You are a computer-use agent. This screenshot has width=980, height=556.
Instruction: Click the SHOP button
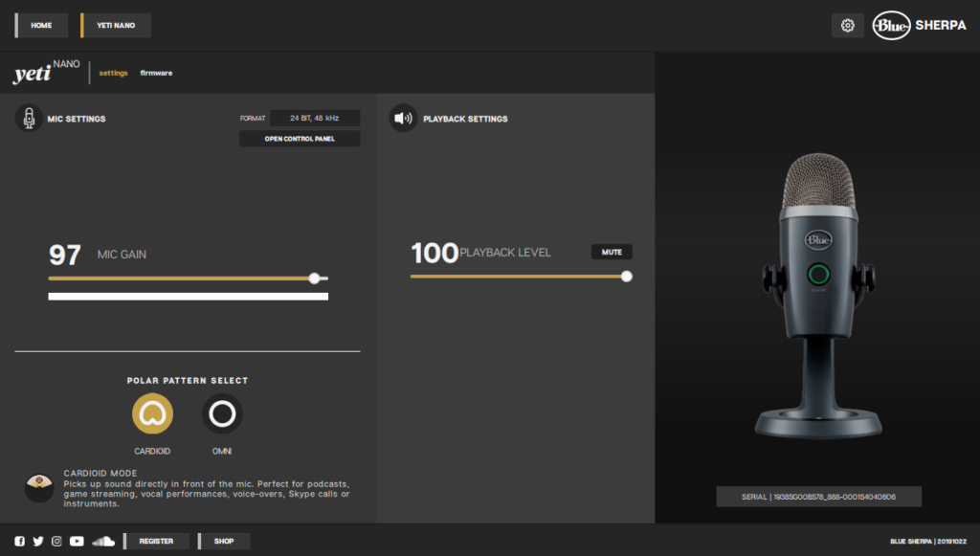pyautogui.click(x=224, y=541)
